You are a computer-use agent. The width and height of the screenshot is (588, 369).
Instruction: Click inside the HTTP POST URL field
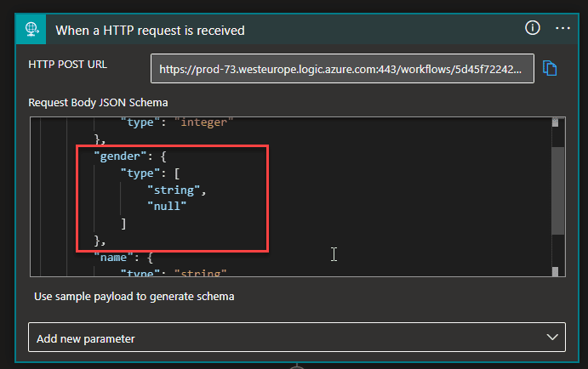coord(342,69)
